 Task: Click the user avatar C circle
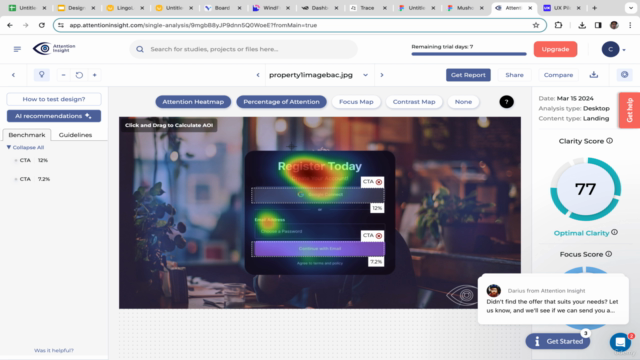[610, 49]
